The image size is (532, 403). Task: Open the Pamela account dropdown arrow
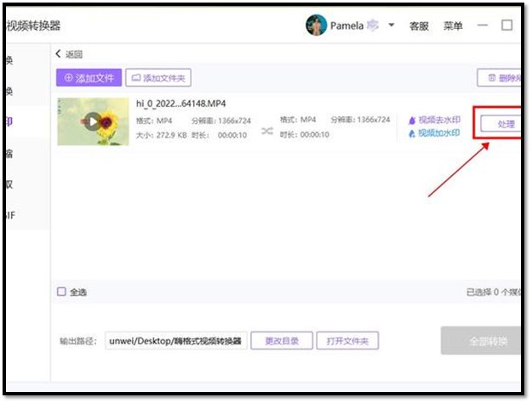[392, 25]
